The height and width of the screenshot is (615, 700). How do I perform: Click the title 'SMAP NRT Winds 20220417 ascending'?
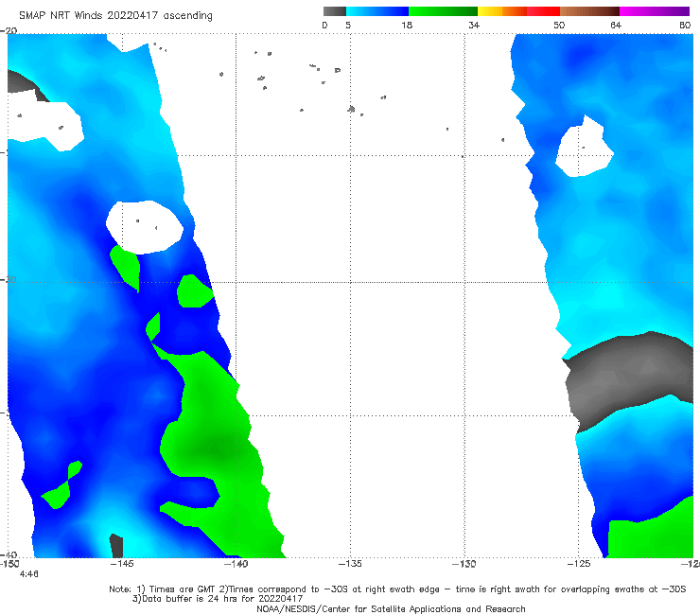[x=115, y=15]
